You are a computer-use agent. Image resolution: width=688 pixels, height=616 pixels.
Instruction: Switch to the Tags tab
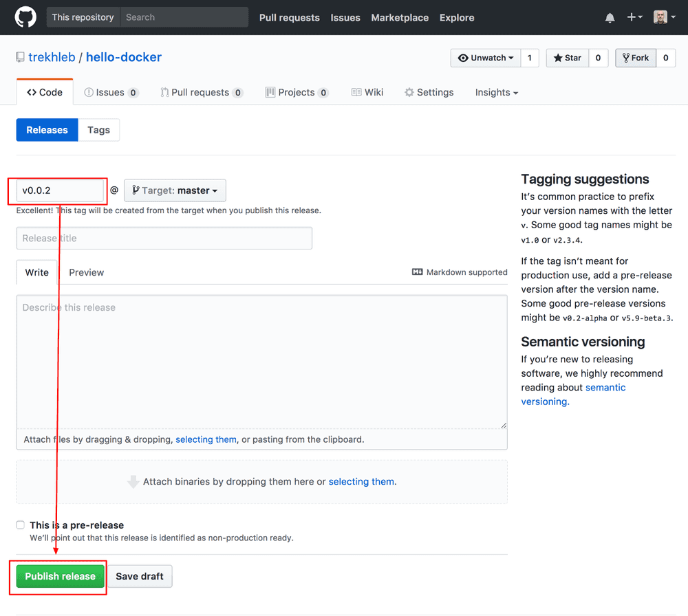tap(98, 130)
